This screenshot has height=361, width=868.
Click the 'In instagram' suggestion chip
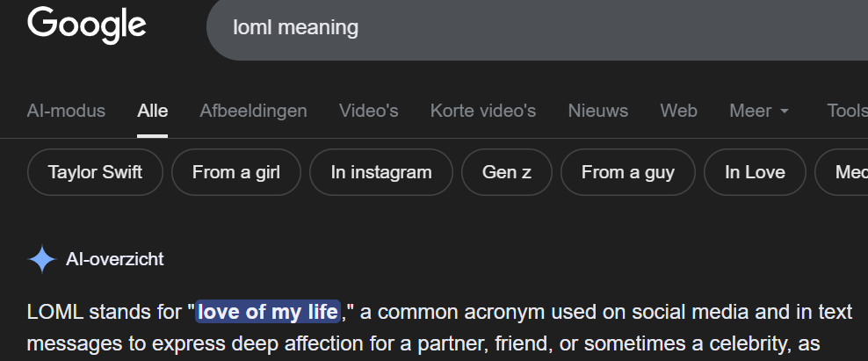(381, 172)
